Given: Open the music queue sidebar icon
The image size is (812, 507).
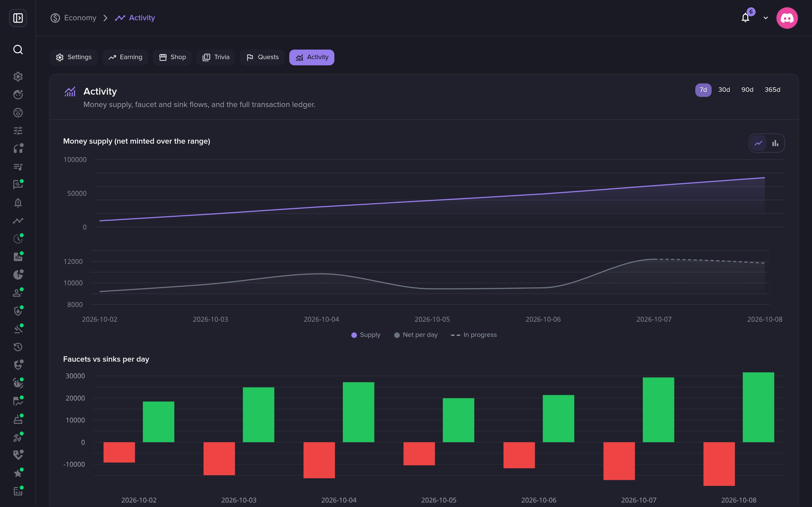Looking at the screenshot, I should click(x=18, y=166).
